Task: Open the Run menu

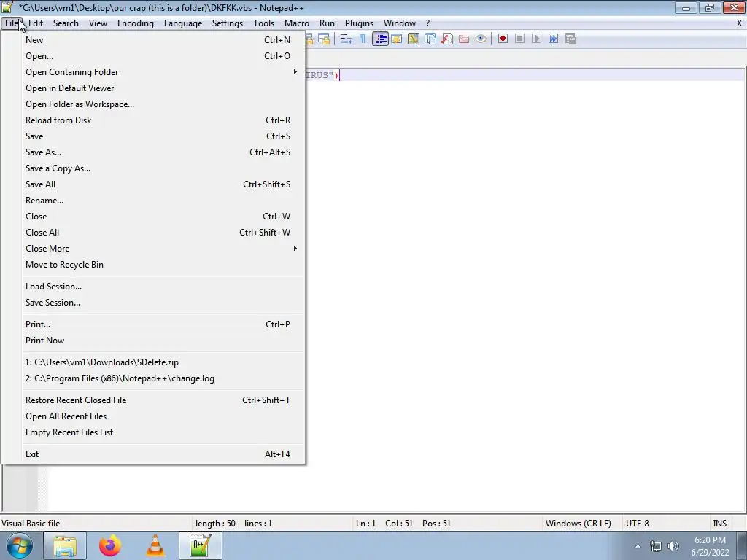Action: [x=327, y=23]
